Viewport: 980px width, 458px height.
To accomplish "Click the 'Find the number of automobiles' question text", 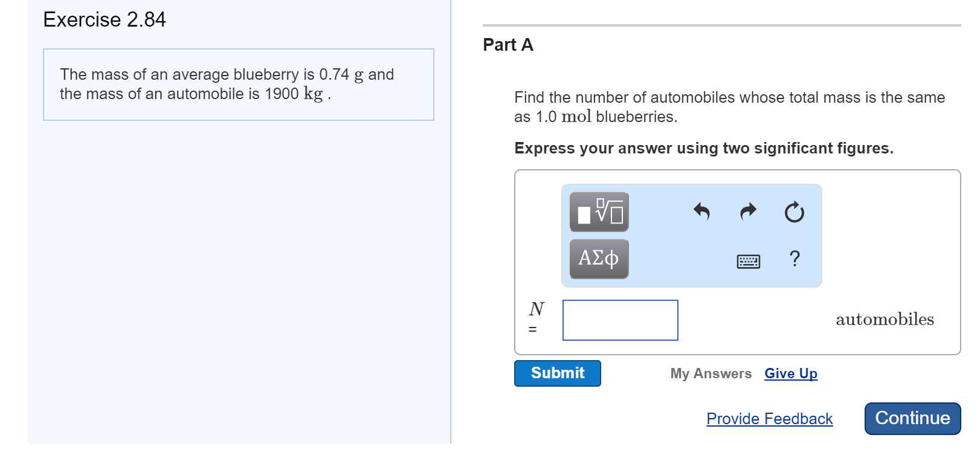I will 729,107.
